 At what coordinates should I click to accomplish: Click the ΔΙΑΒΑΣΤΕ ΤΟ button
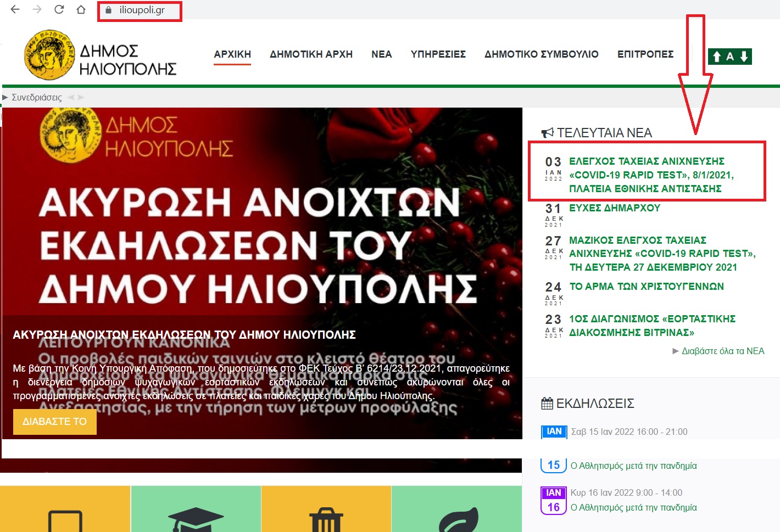[x=55, y=422]
